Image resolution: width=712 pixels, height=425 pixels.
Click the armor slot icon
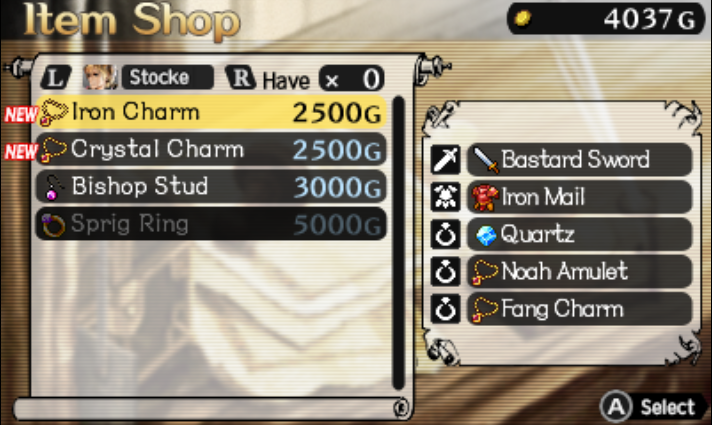point(445,197)
